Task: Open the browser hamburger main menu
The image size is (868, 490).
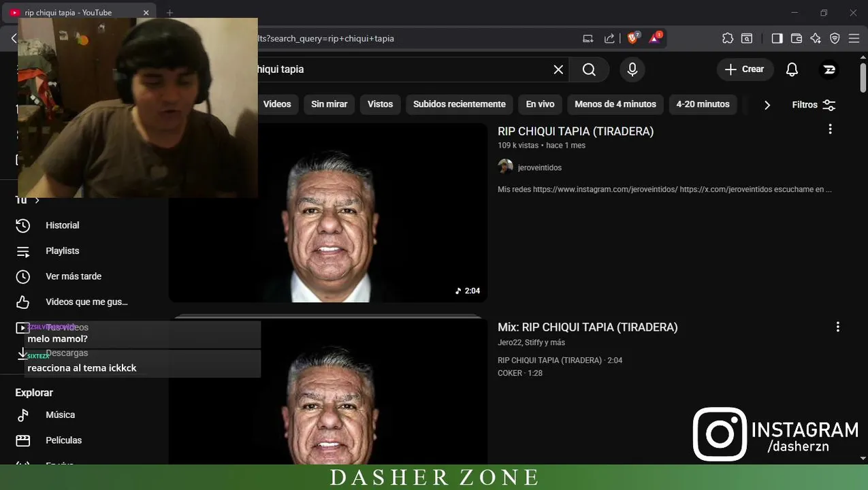Action: [x=854, y=39]
